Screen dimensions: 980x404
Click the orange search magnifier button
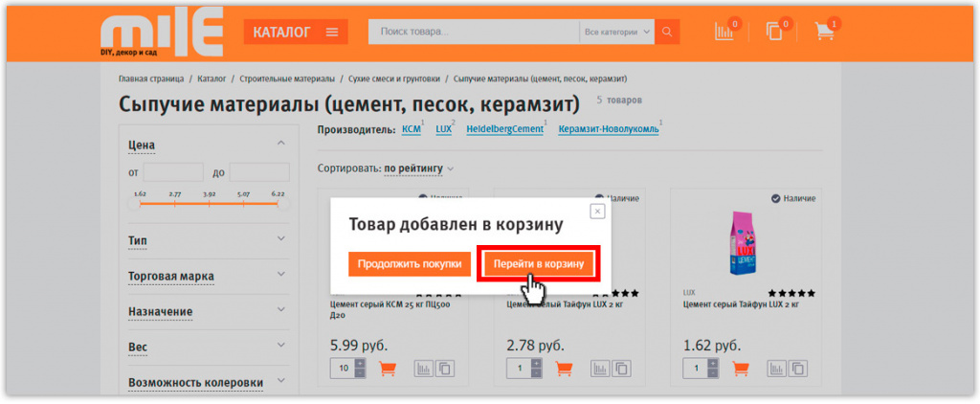667,32
